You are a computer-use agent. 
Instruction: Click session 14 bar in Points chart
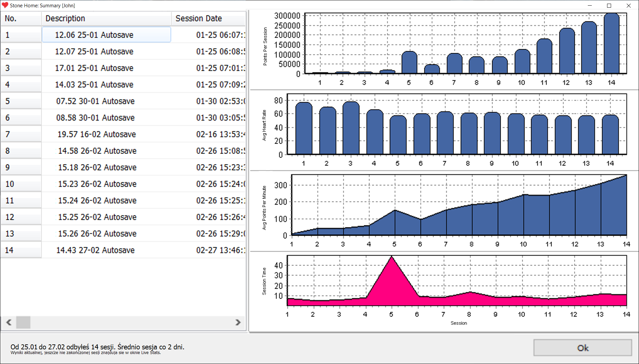[x=611, y=43]
